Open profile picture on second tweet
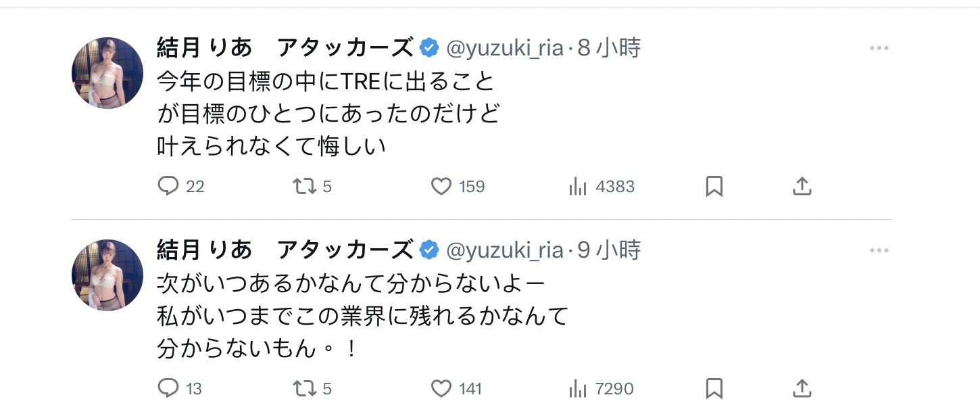The width and height of the screenshot is (980, 416). tap(107, 275)
